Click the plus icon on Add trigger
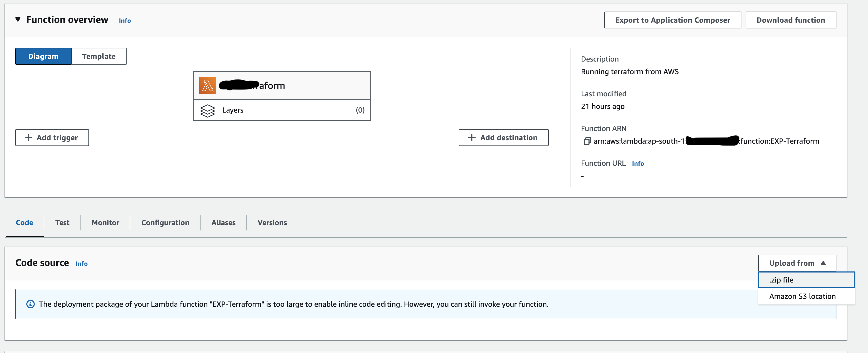The height and width of the screenshot is (353, 868). pos(28,137)
